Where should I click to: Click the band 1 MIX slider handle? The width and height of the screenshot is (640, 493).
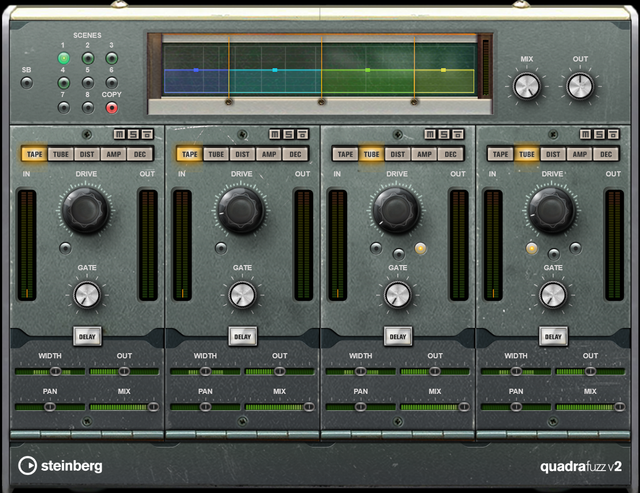click(x=153, y=407)
